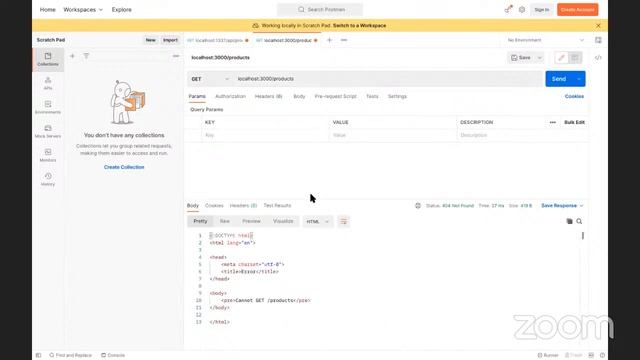Screen dimensions: 640x360
Task: Open the HTML format dropdown
Action: pos(318,221)
